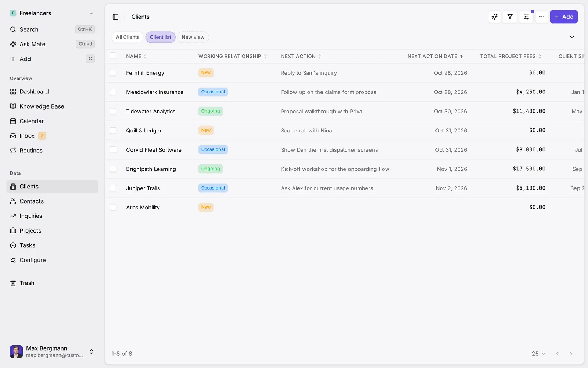Screen dimensions: 588x368
Task: Select the Quill & Ledger row checkbox
Action: point(113,131)
